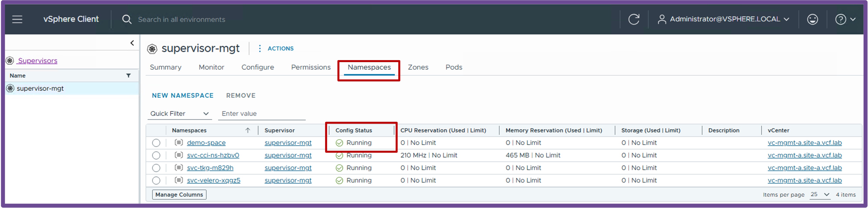Viewport: 868px width, 208px height.
Task: Click the '4 items' count text
Action: pyautogui.click(x=845, y=195)
